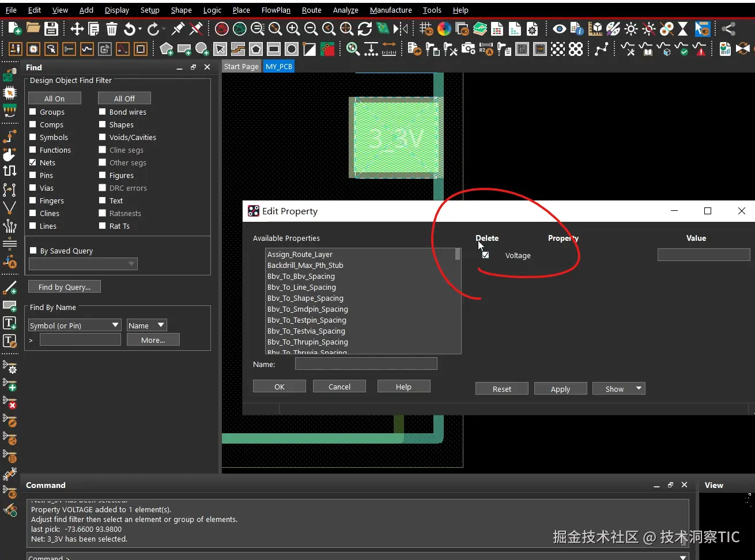The height and width of the screenshot is (560, 755).
Task: Click the eye Visibility icon
Action: point(559,29)
